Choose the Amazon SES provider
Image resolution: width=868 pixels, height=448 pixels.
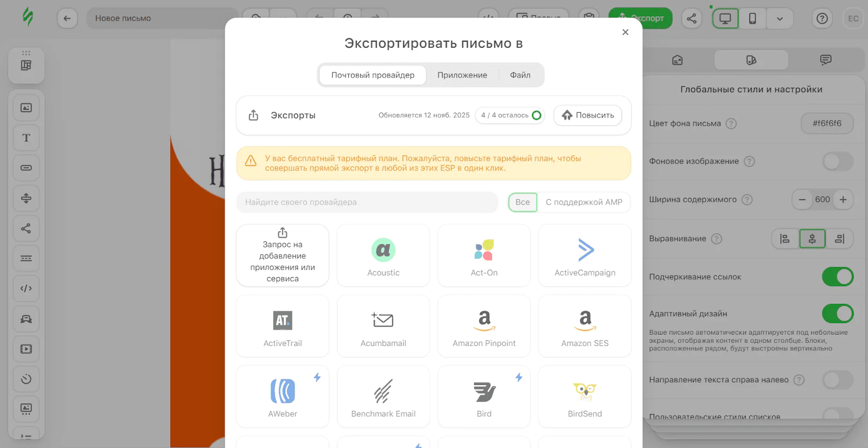pos(585,326)
